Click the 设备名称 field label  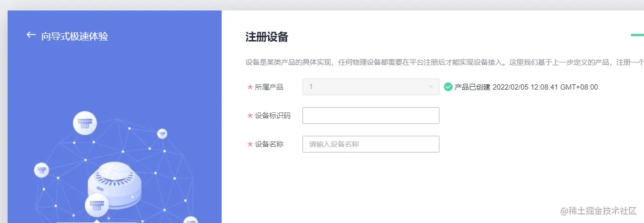point(269,144)
